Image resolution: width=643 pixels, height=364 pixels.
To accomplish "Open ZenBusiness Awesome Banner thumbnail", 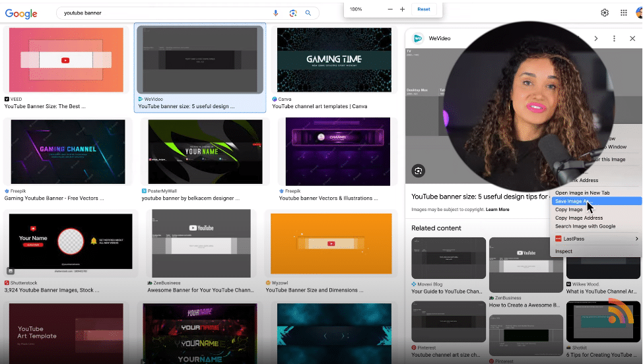I will [201, 243].
